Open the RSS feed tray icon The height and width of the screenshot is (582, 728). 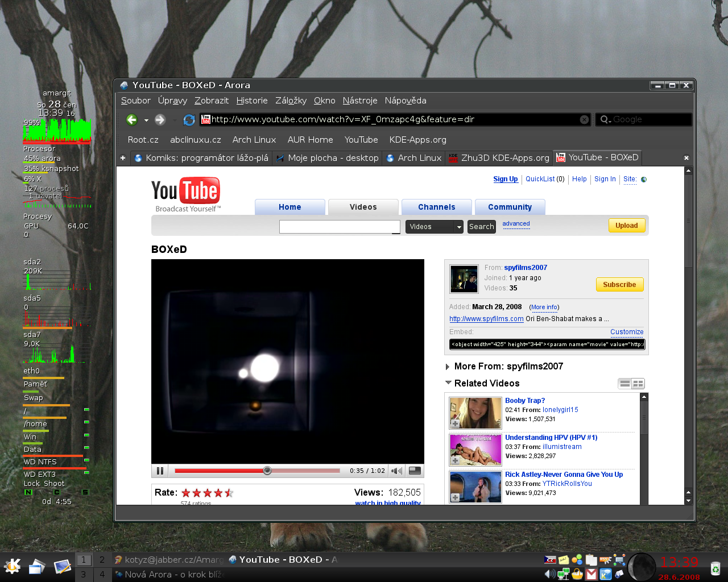click(605, 560)
